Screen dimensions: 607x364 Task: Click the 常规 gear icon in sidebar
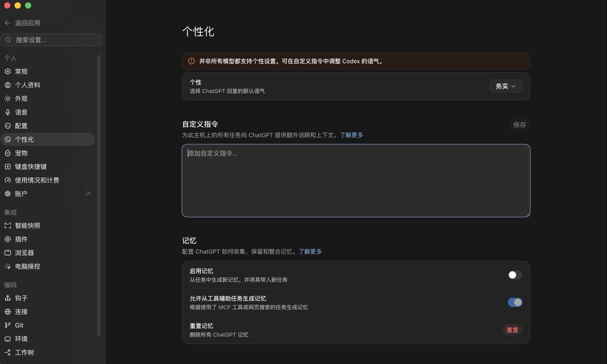click(8, 72)
